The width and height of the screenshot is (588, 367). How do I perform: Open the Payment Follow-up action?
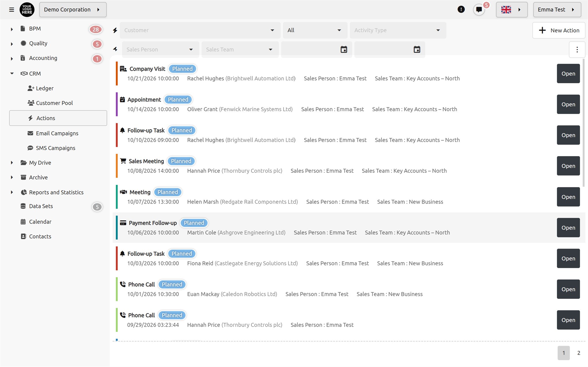[x=568, y=228]
